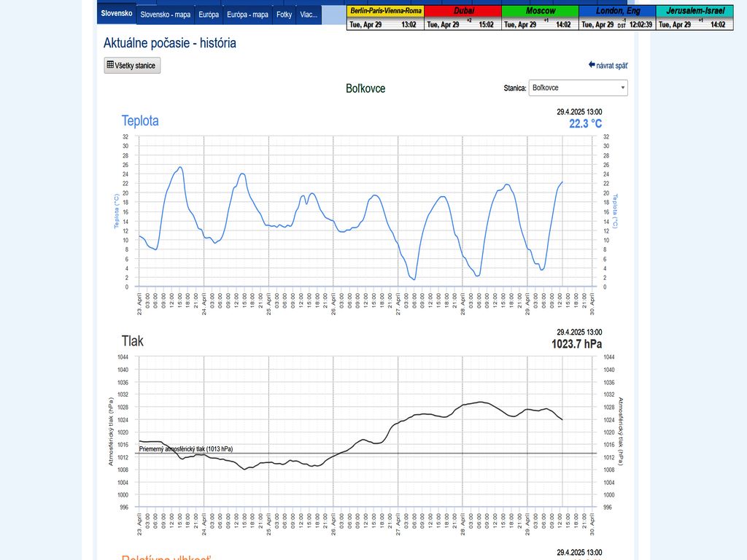Click the back arrow icon beside návrat späť
The image size is (747, 560).
pyautogui.click(x=592, y=65)
